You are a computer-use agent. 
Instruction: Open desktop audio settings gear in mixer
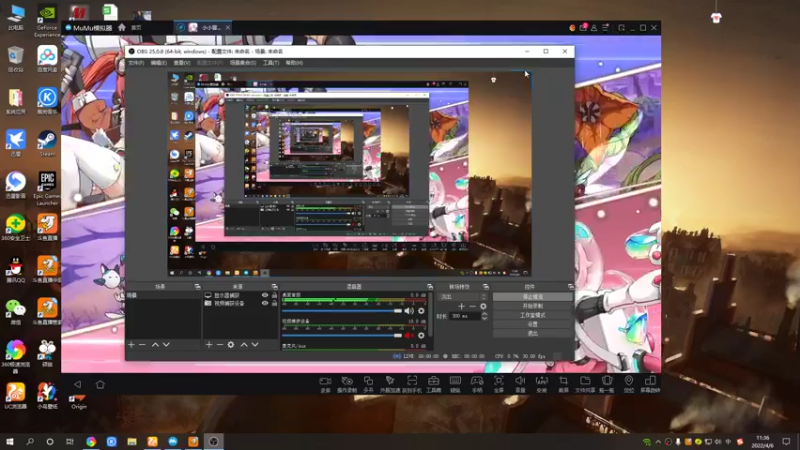[421, 311]
